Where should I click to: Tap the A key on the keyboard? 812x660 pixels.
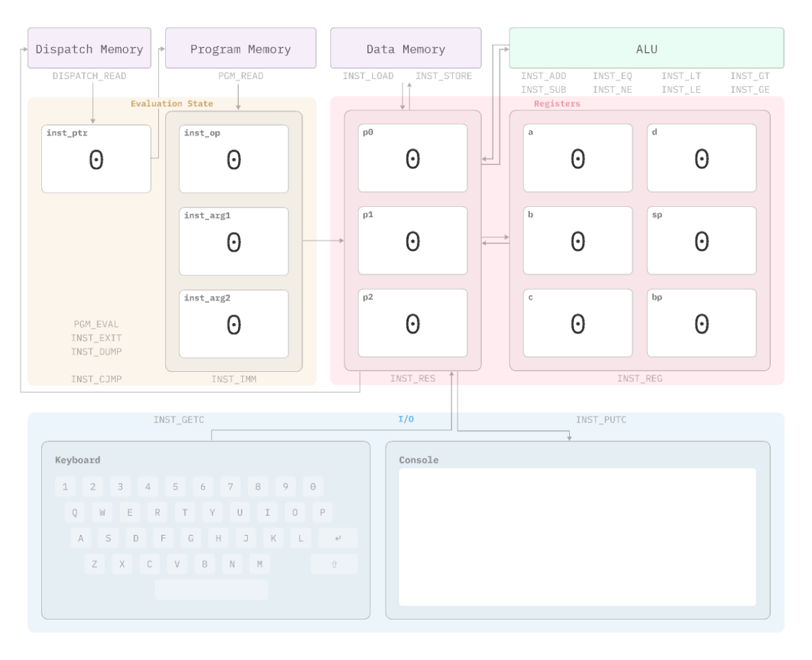[81, 538]
